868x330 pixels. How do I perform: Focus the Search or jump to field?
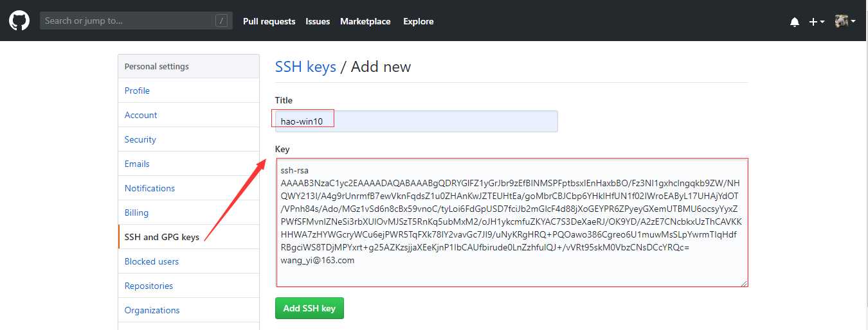tap(136, 21)
